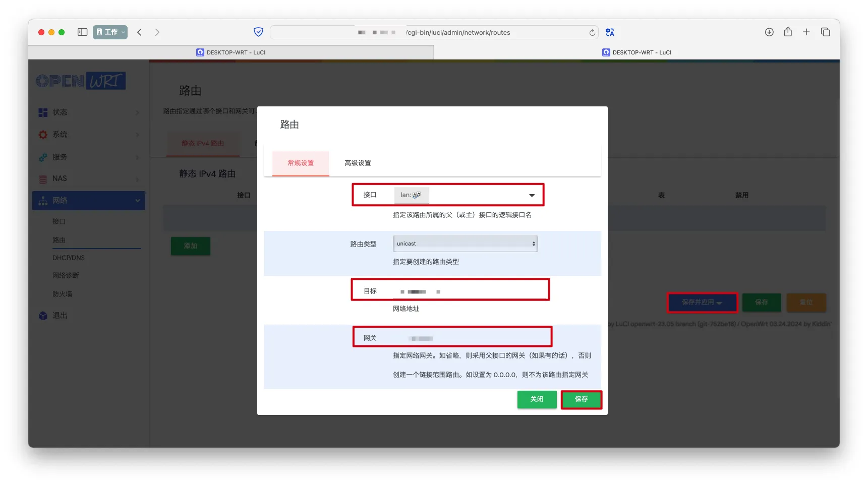Open the 路由类型 unicast dropdown
Viewport: 868px width, 485px height.
tap(465, 244)
